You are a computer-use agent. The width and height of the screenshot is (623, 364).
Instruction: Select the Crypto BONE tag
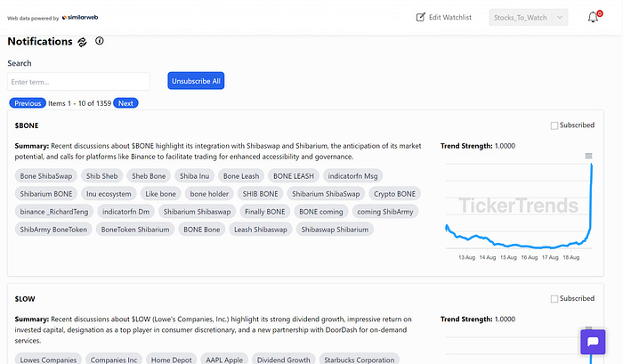[394, 194]
